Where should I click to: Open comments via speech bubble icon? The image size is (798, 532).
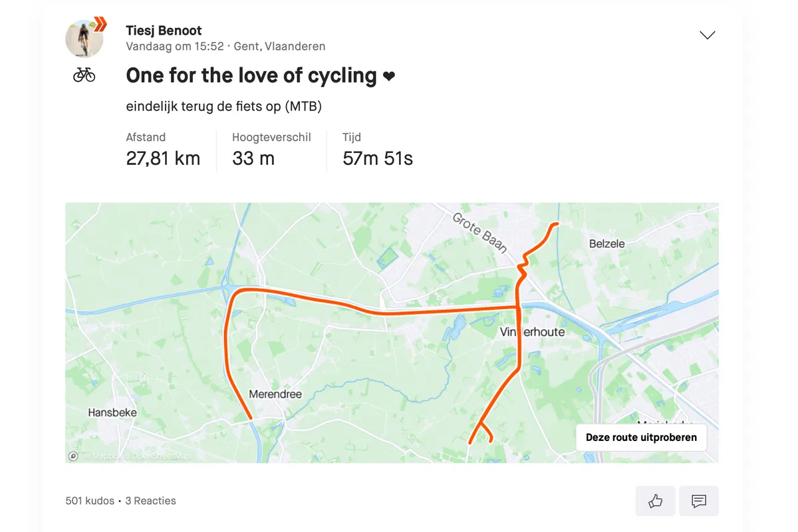(698, 501)
